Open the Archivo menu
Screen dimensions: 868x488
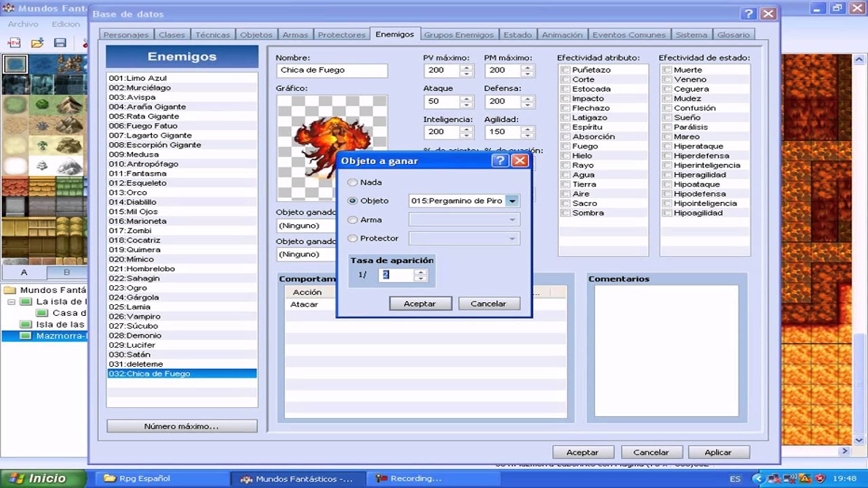(x=23, y=24)
